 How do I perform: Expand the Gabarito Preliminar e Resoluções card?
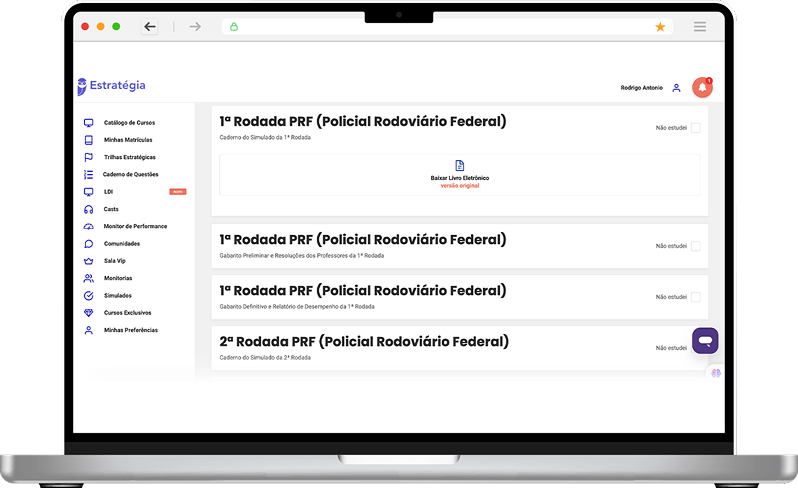coord(362,240)
